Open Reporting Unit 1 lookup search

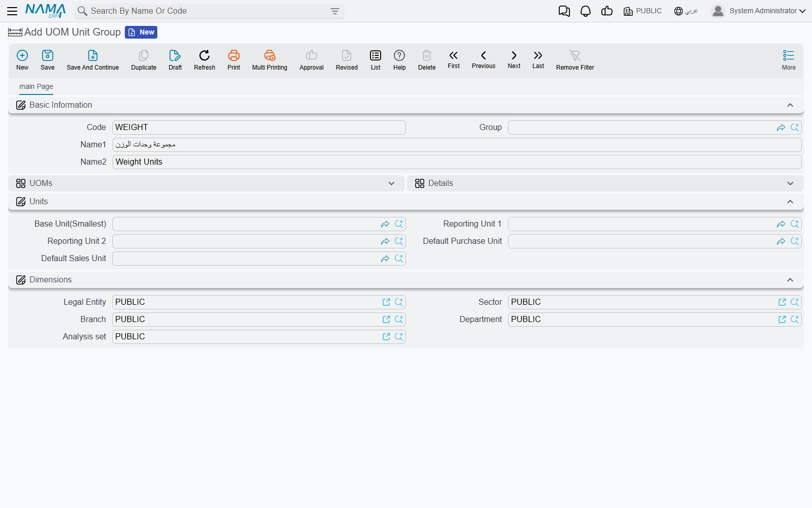click(x=795, y=224)
